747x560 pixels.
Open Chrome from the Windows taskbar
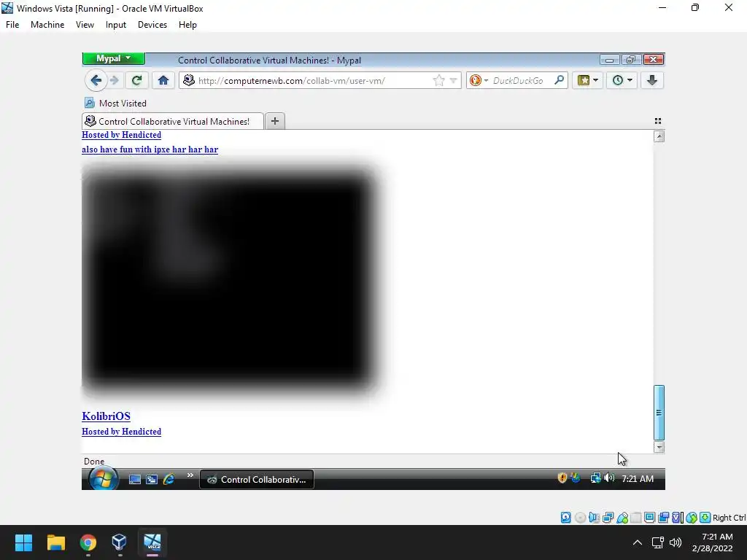pos(88,542)
